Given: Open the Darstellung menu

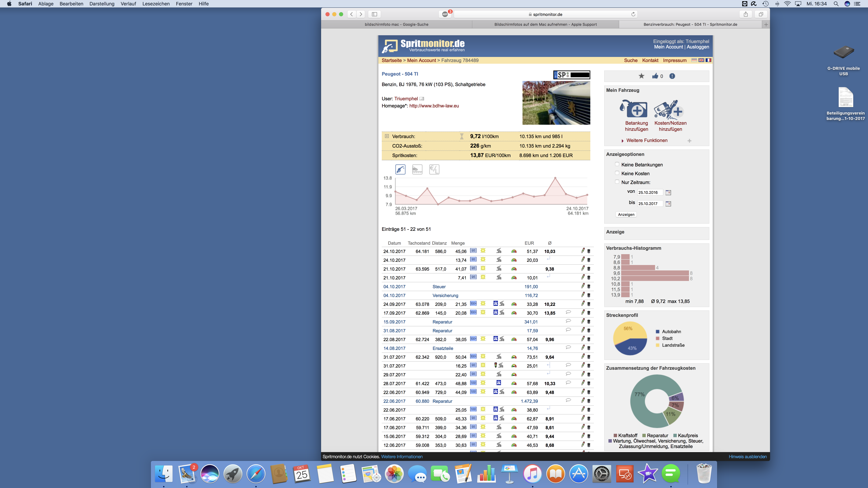Looking at the screenshot, I should 102,4.
